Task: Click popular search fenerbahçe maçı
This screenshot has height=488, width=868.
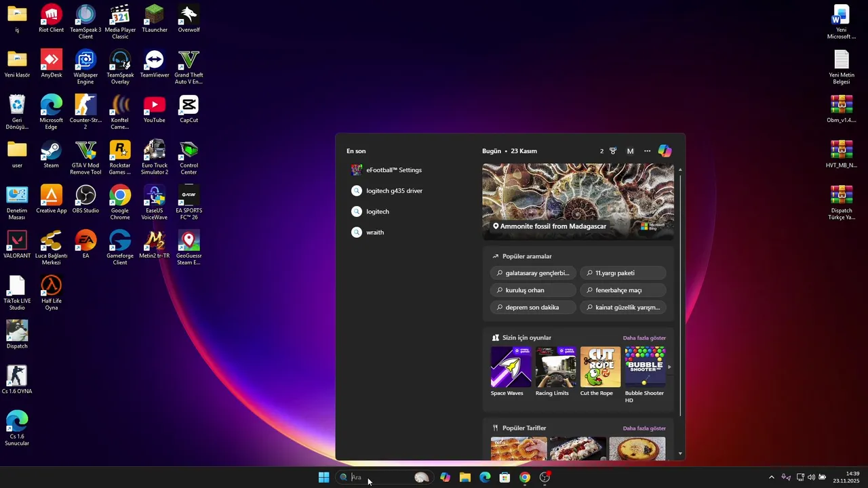Action: point(623,290)
